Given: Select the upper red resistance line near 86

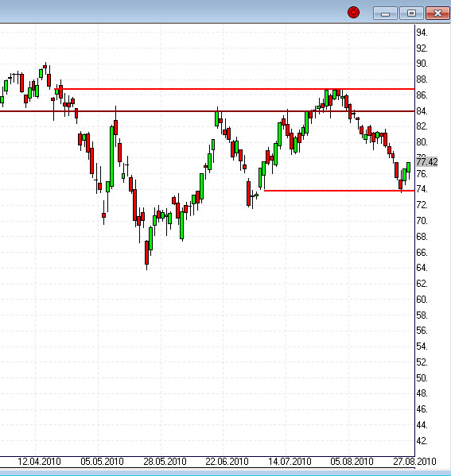Looking at the screenshot, I should point(235,89).
